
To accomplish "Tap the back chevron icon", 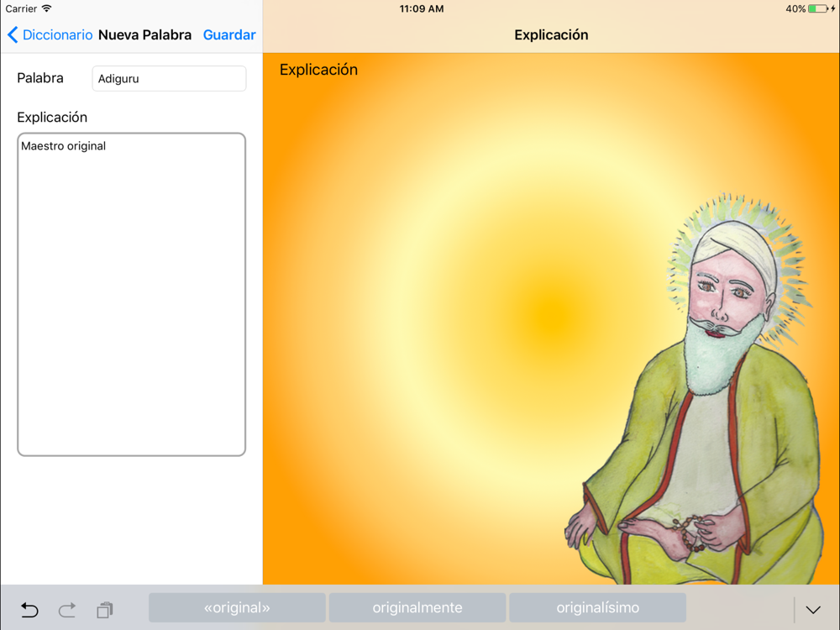I will pyautogui.click(x=13, y=34).
